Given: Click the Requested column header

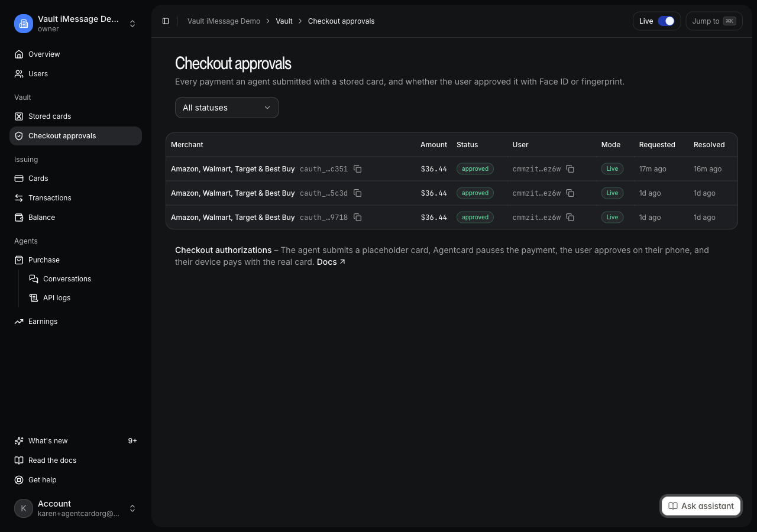Looking at the screenshot, I should (657, 145).
